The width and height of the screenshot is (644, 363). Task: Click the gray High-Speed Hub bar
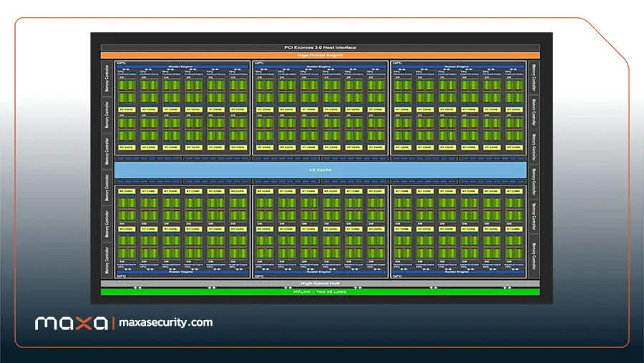pyautogui.click(x=320, y=284)
